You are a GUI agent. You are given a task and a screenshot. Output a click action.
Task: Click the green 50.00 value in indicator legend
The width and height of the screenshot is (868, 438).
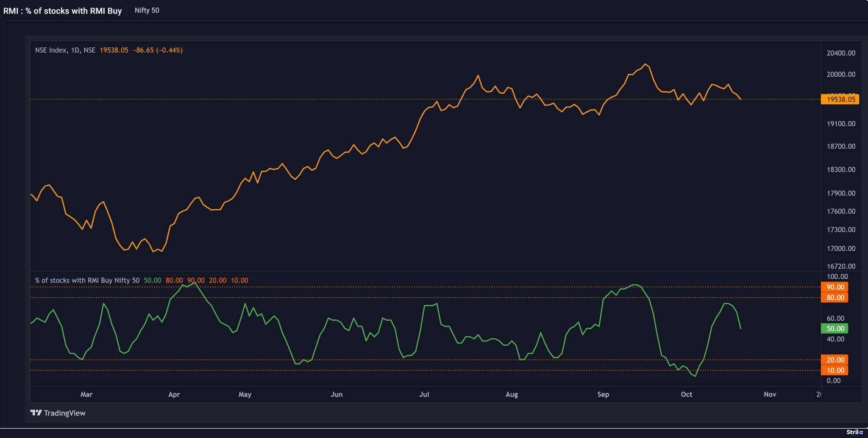coord(152,280)
